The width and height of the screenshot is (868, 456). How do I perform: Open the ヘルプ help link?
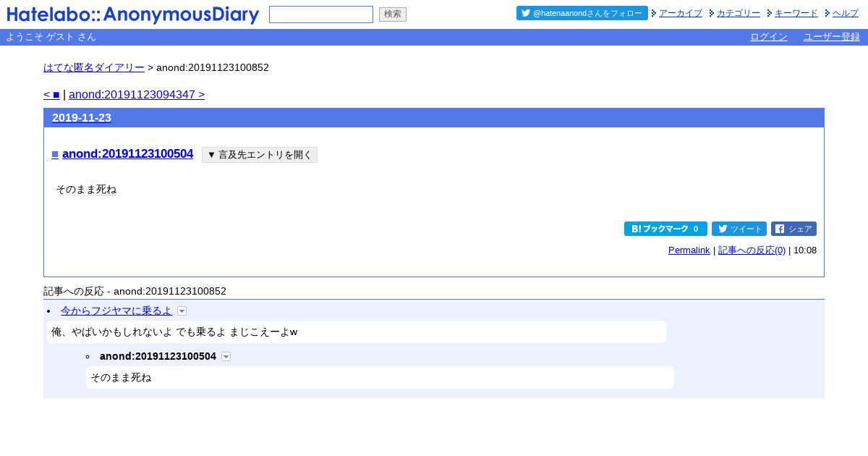point(846,13)
